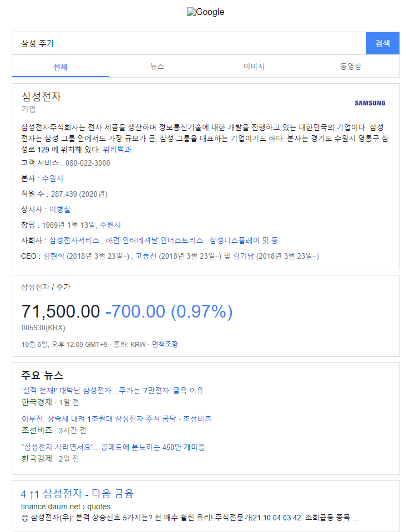Click the Samsung logo thumbnail
Image resolution: width=410 pixels, height=532 pixels.
pos(370,103)
